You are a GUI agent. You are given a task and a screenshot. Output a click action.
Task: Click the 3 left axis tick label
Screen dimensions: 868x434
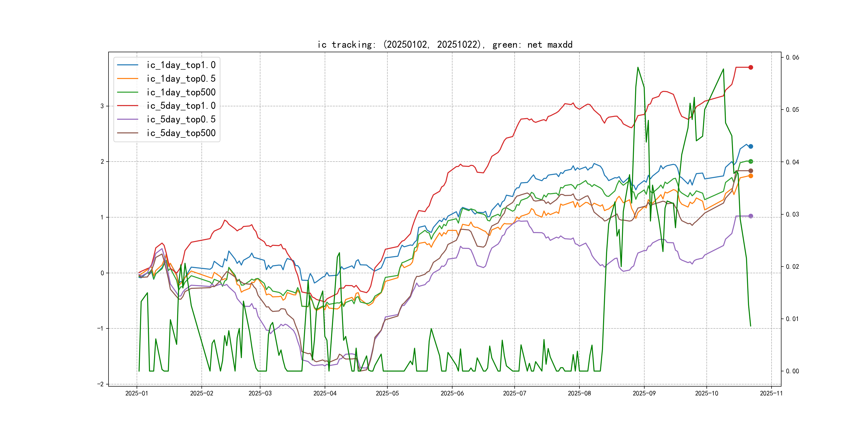point(102,106)
